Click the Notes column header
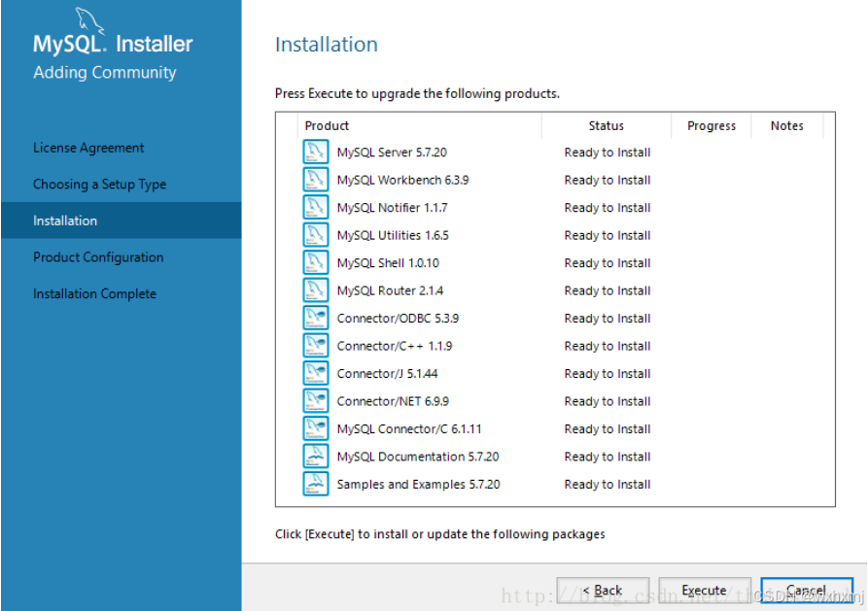The height and width of the screenshot is (611, 868). coord(786,125)
